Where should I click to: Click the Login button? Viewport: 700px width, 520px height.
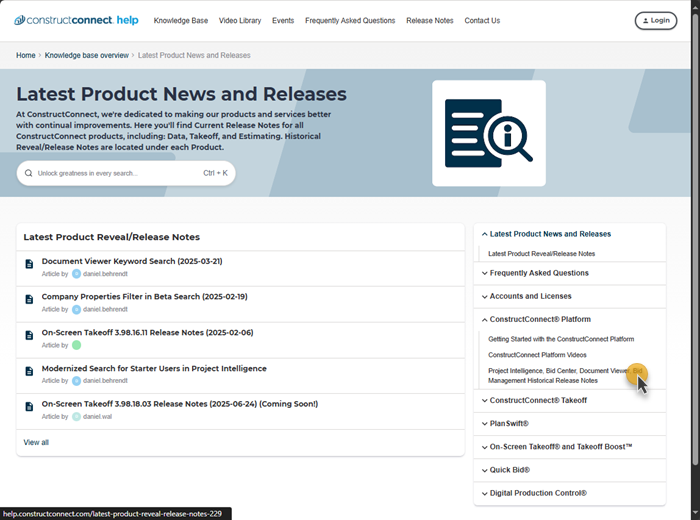pyautogui.click(x=656, y=21)
